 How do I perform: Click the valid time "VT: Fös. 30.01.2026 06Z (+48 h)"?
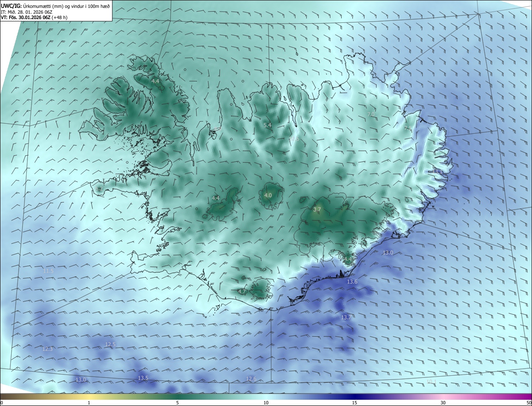tap(34, 17)
